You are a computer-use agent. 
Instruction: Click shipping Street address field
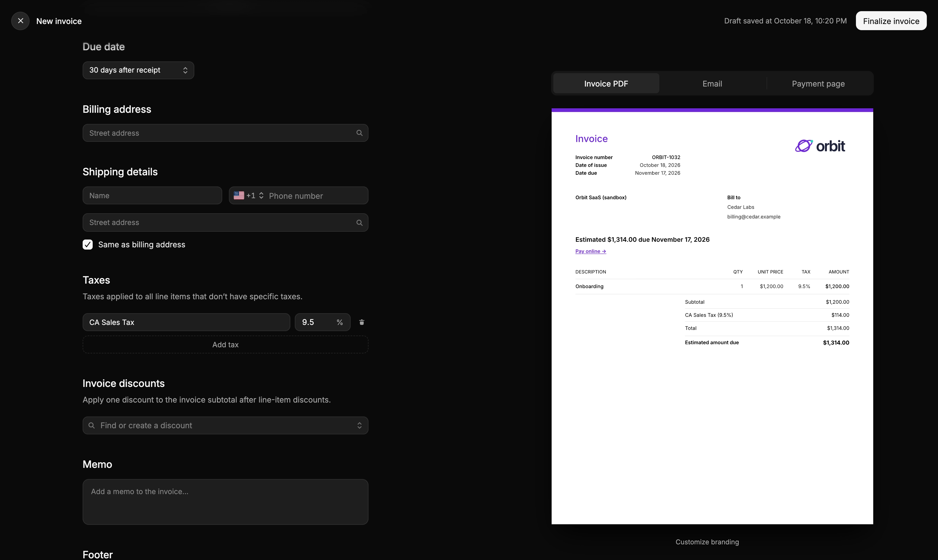coord(225,222)
